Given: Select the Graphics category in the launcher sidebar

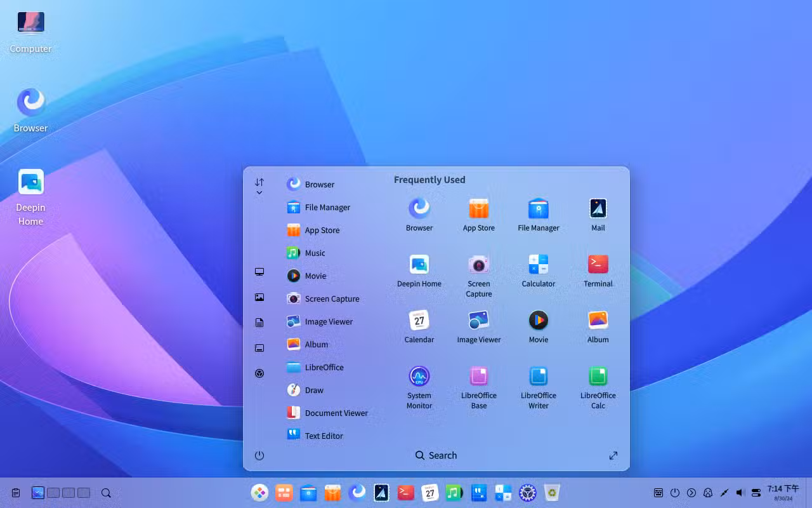Looking at the screenshot, I should [259, 297].
